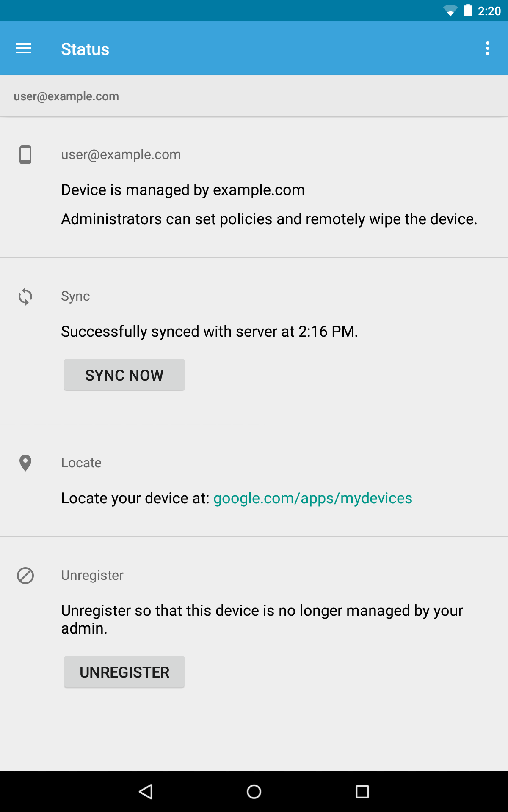508x812 pixels.
Task: Open recent apps with square button
Action: coord(362,792)
